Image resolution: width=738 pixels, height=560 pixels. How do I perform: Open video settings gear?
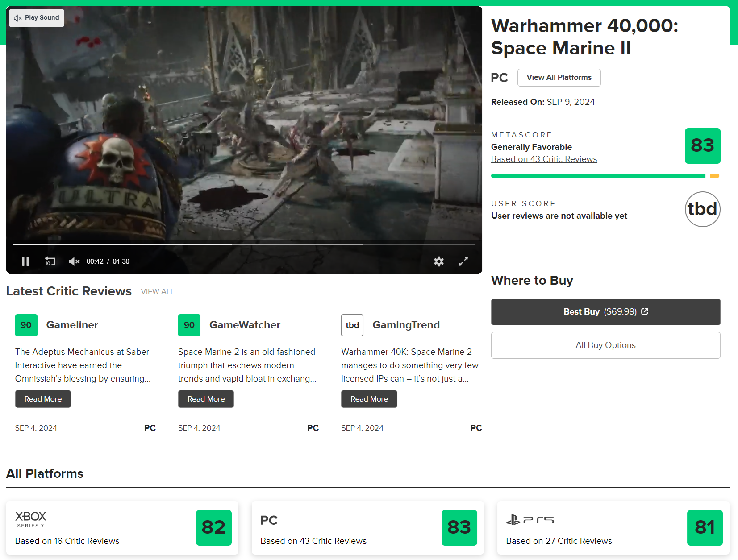click(439, 261)
